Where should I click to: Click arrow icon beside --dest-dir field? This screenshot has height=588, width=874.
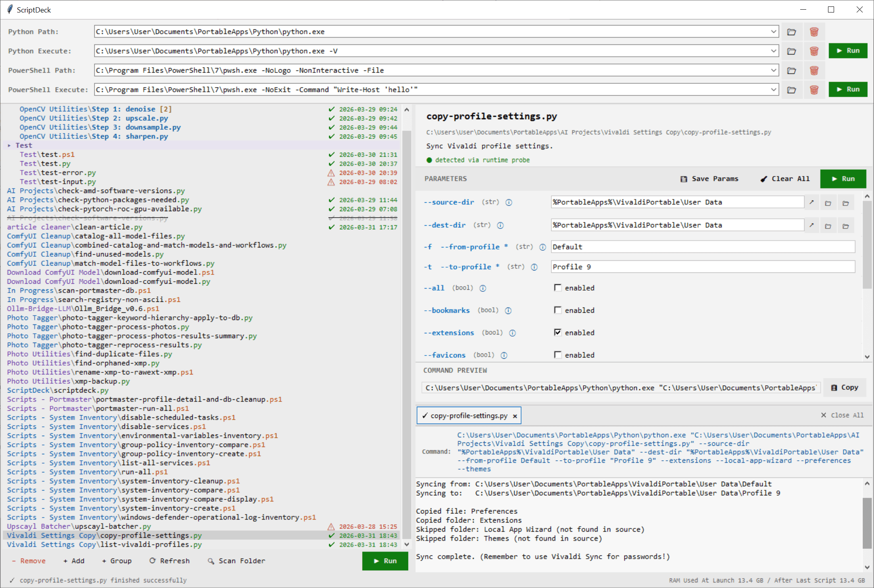[x=811, y=225]
